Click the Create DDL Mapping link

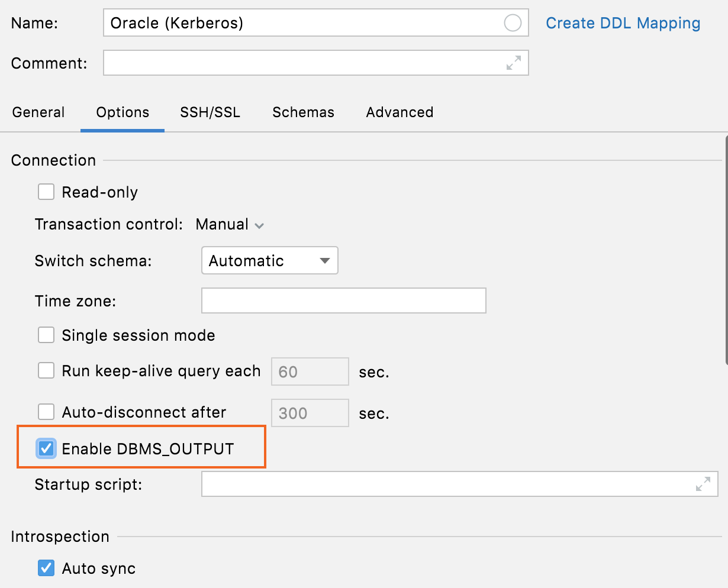623,22
